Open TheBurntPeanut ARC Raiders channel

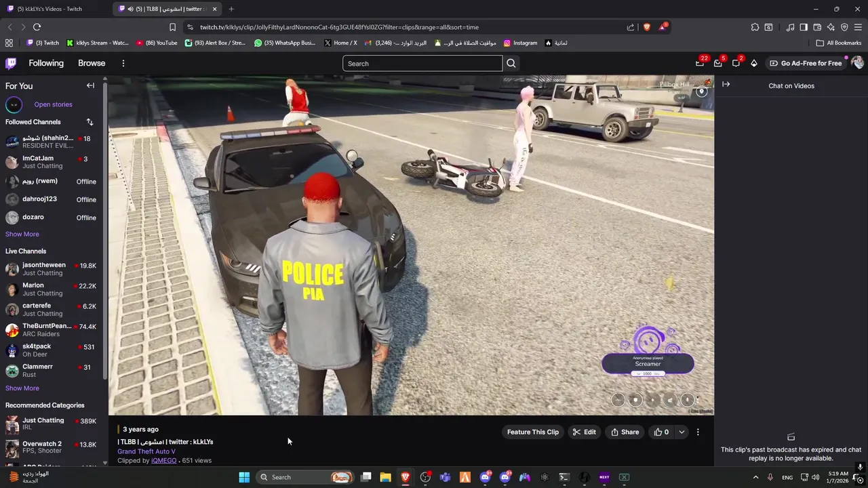pos(52,330)
